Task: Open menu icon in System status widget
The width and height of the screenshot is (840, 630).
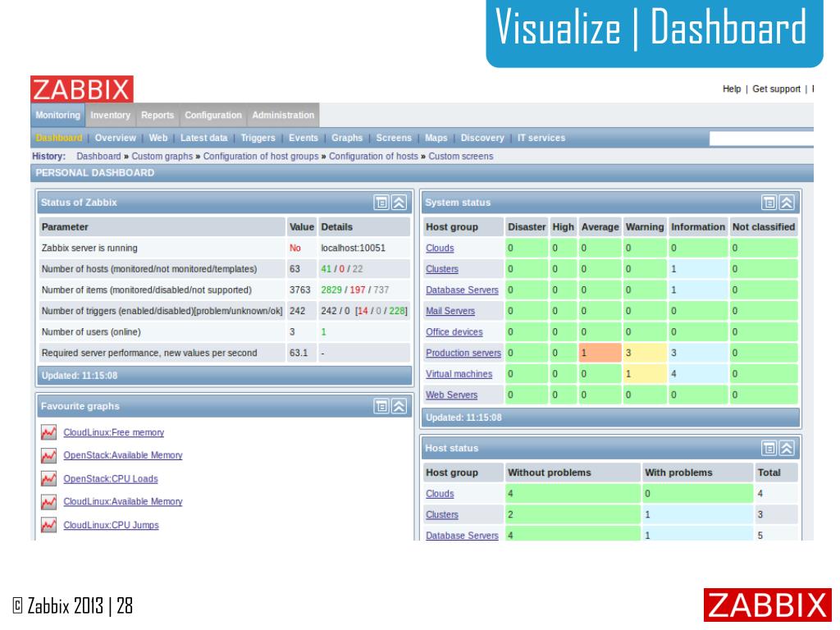Action: (769, 203)
